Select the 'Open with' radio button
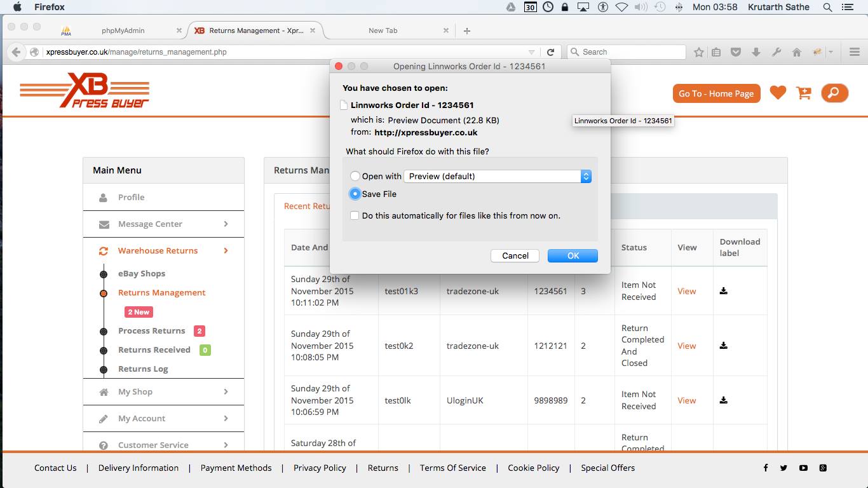 pyautogui.click(x=355, y=176)
